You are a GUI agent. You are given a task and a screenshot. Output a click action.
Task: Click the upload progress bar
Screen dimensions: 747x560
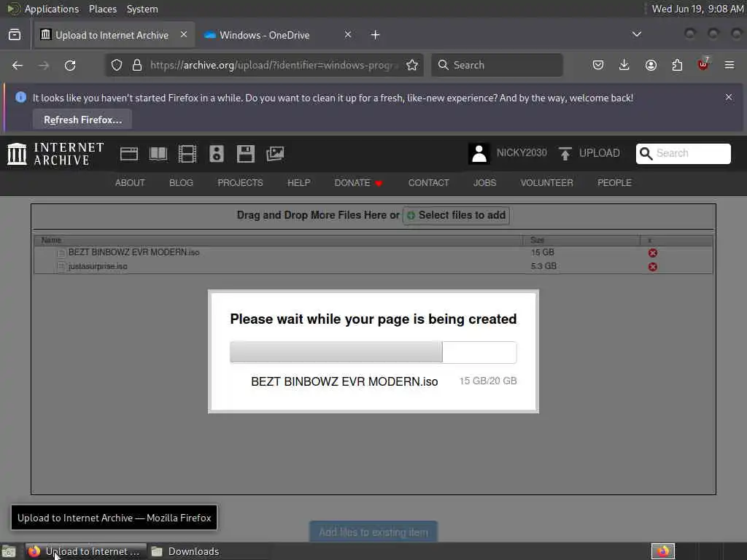[373, 352]
